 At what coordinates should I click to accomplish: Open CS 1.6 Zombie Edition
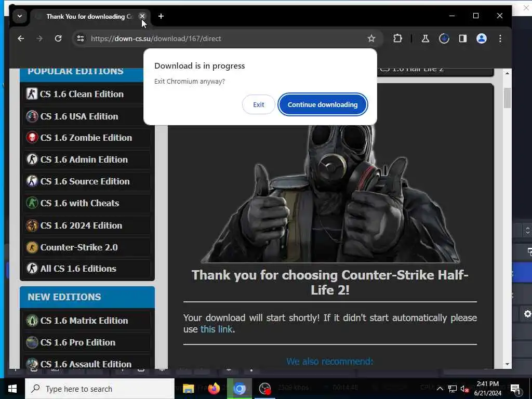tap(87, 138)
